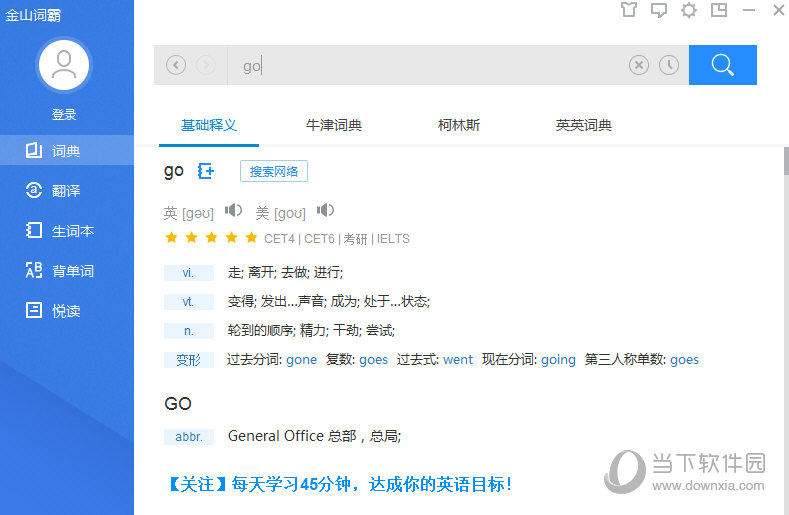
Task: Play American pronunciation speaker icon
Action: pos(325,210)
